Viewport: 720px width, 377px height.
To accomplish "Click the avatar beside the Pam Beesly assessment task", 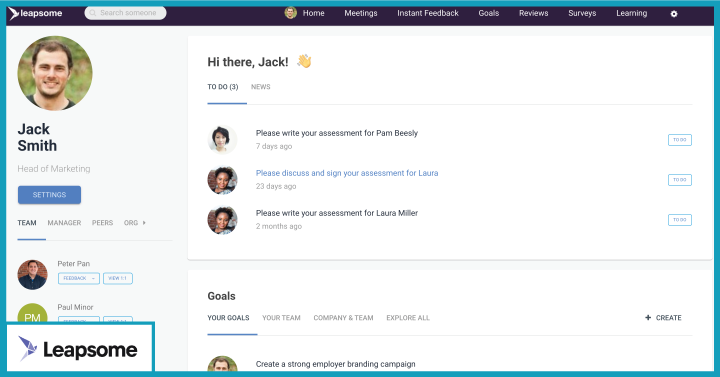I will 223,140.
